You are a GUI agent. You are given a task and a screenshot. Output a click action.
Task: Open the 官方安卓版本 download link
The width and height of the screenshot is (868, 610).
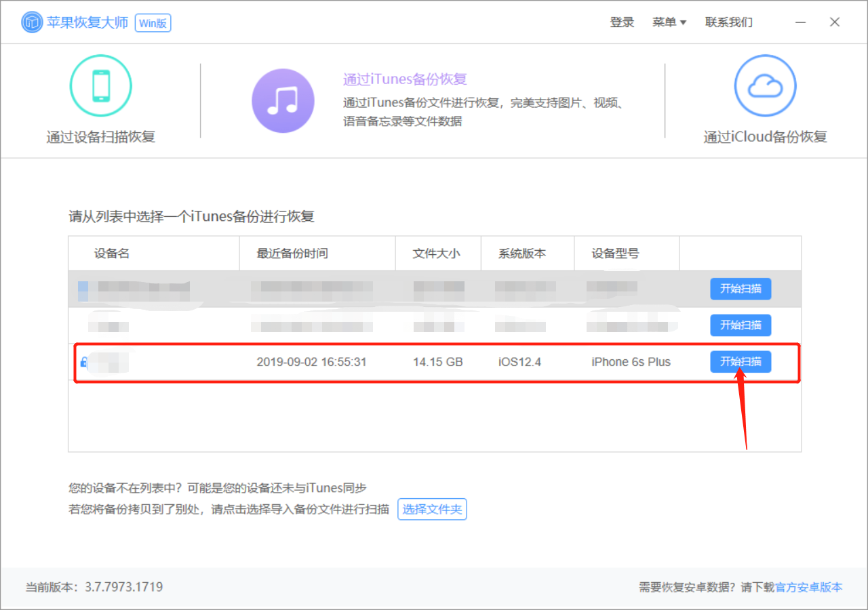[x=808, y=588]
